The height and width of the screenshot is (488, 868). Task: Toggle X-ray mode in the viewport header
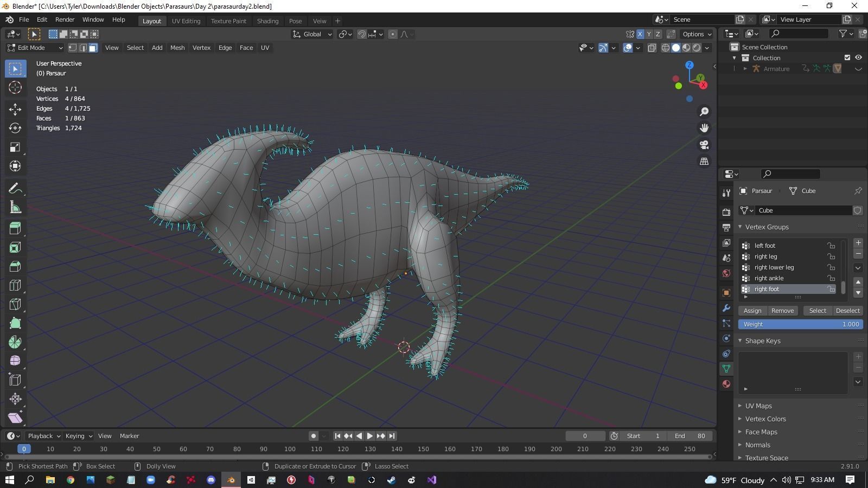point(652,48)
